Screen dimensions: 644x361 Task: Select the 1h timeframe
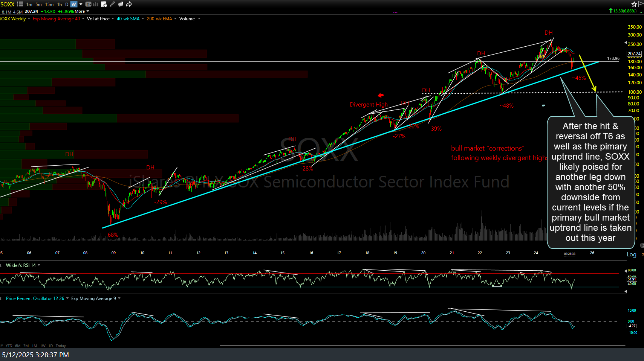pyautogui.click(x=59, y=5)
